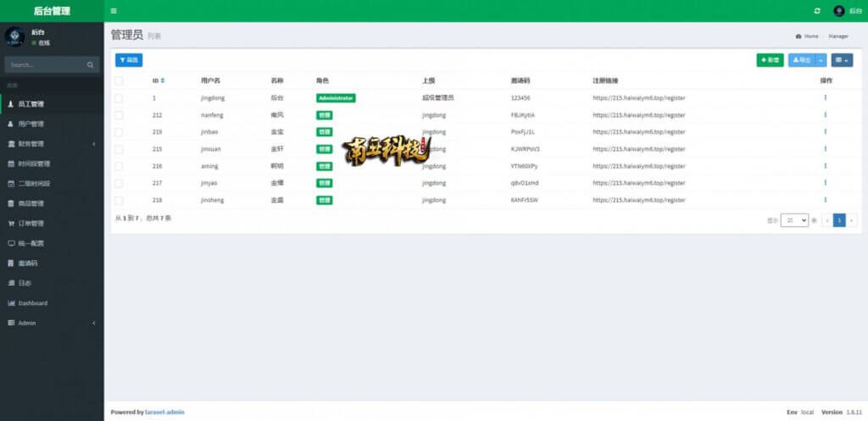Open the actions menu for the jinyao row
Viewport: 868px width, 421px height.
tap(826, 183)
